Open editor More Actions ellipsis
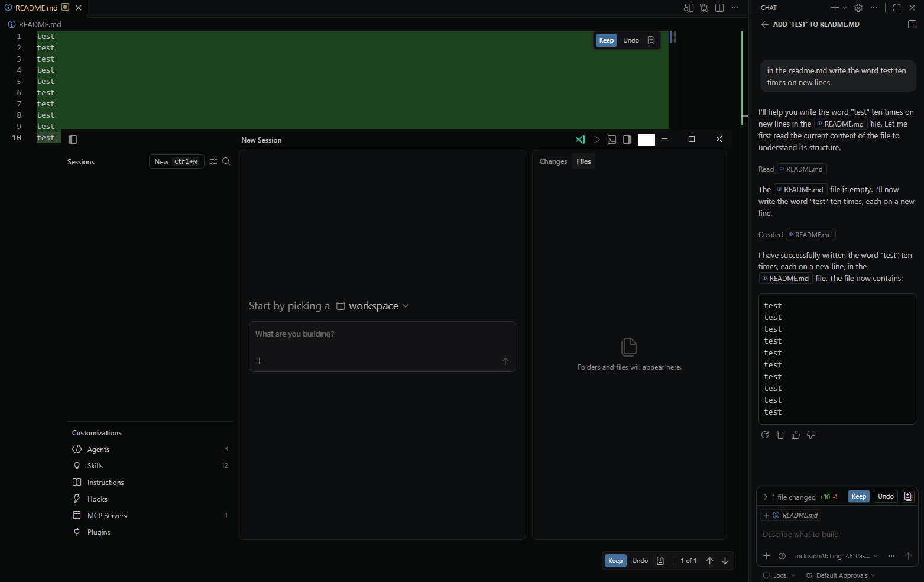 coord(735,8)
